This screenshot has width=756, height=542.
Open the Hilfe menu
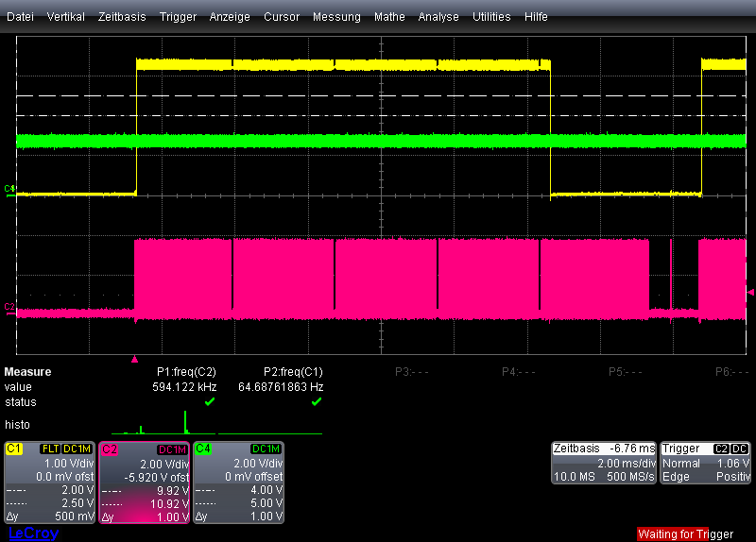(x=536, y=17)
